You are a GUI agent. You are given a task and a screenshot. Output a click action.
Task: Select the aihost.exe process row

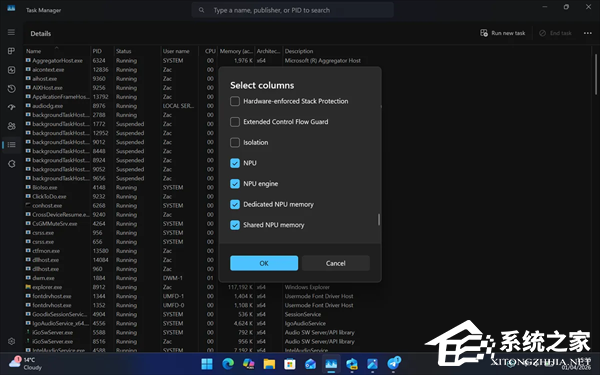tap(44, 78)
